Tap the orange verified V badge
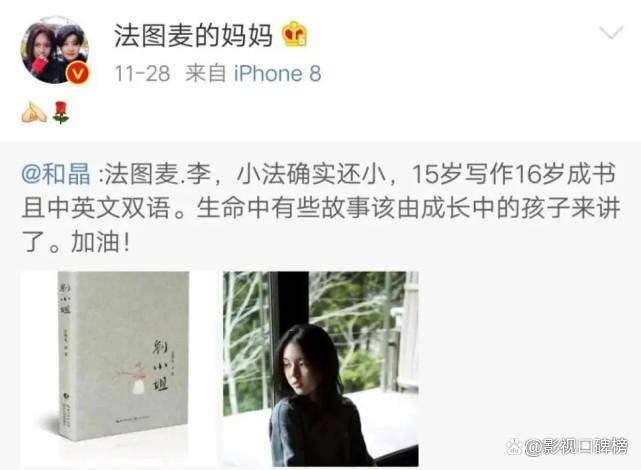Screen dimensions: 641x470 pyautogui.click(x=78, y=73)
